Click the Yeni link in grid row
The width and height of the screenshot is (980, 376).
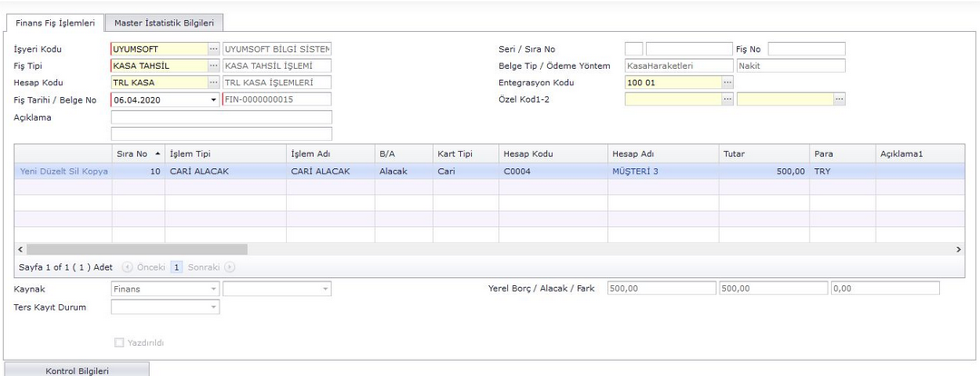(29, 171)
